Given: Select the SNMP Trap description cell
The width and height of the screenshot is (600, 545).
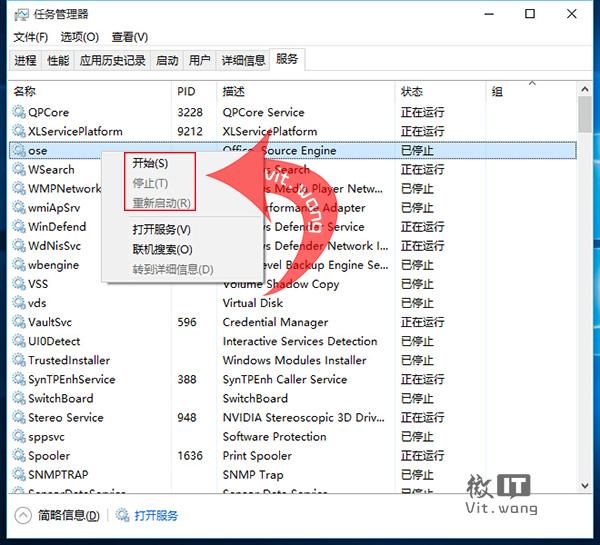Looking at the screenshot, I should pyautogui.click(x=253, y=475).
